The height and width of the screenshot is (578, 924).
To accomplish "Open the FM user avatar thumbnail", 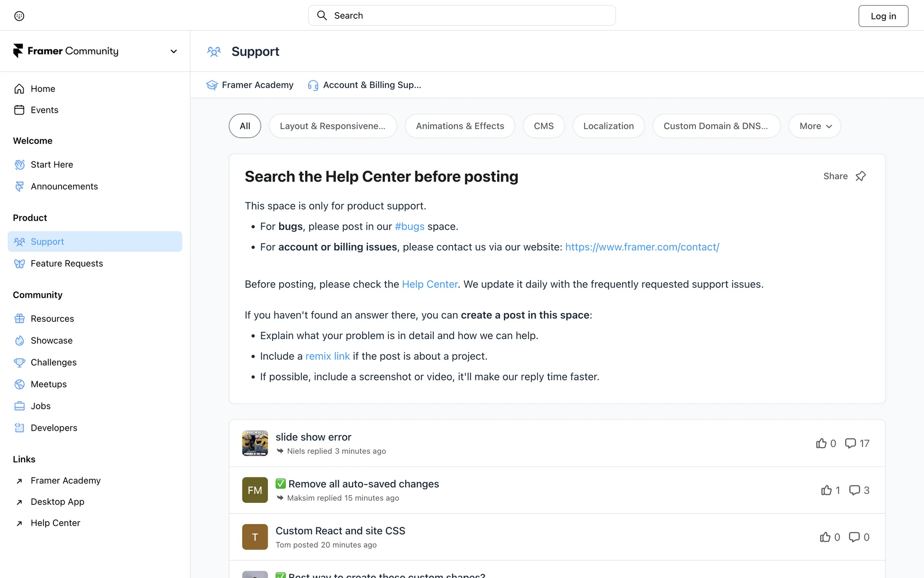I will (255, 490).
